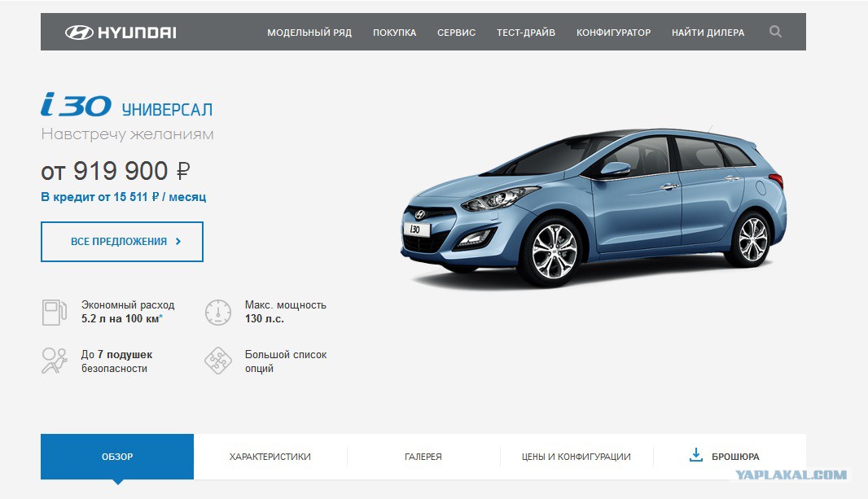Click the credit offer link
868x499 pixels.
click(x=124, y=197)
